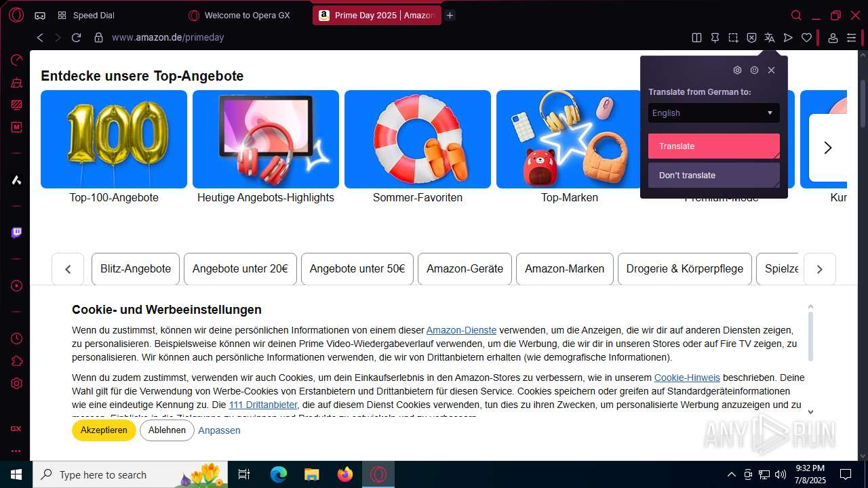This screenshot has height=488, width=868.
Task: Select the Prime Day 2025 Amazon tab
Action: (377, 15)
